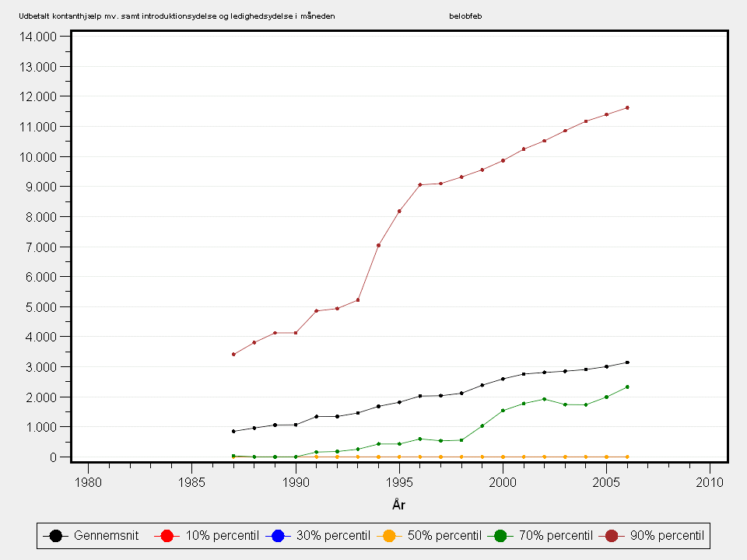Click the 7.000 label on the y-axis
Image resolution: width=747 pixels, height=560 pixels.
[42, 247]
